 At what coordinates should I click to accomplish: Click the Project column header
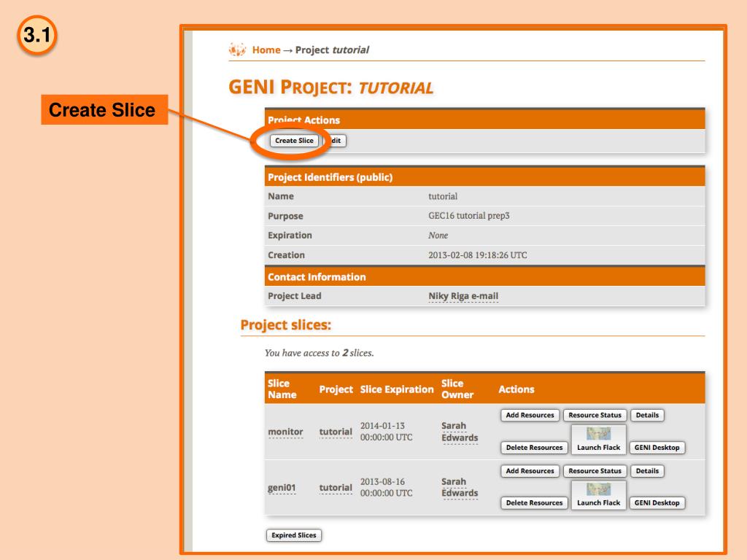(336, 389)
